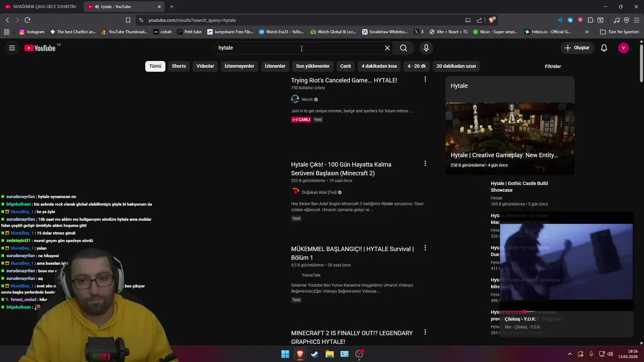
Task: Open more options for MINECRAFT 2 IS FINALLY OUT
Action: click(425, 332)
